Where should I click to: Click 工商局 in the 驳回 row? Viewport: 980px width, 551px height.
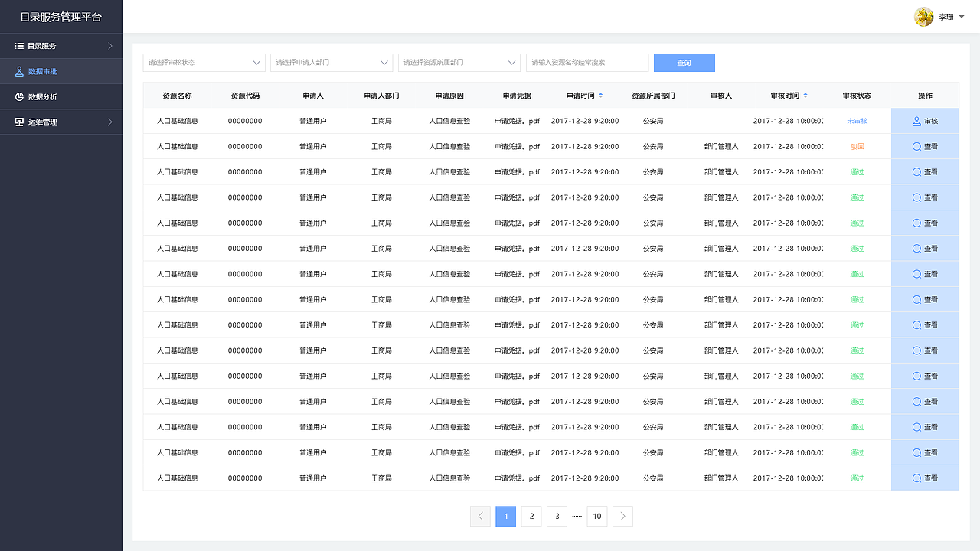(381, 146)
